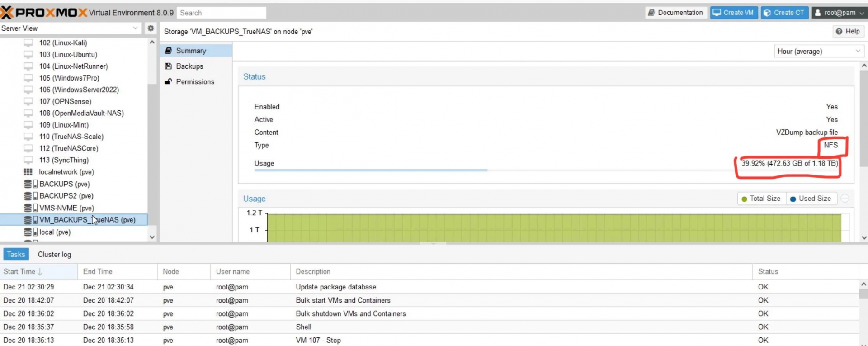Click the Update package database task
Viewport: 868px width, 346px height.
[x=429, y=287]
